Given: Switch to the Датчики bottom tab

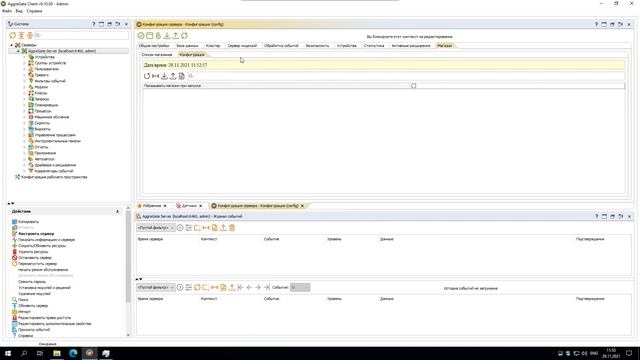Looking at the screenshot, I should 189,206.
